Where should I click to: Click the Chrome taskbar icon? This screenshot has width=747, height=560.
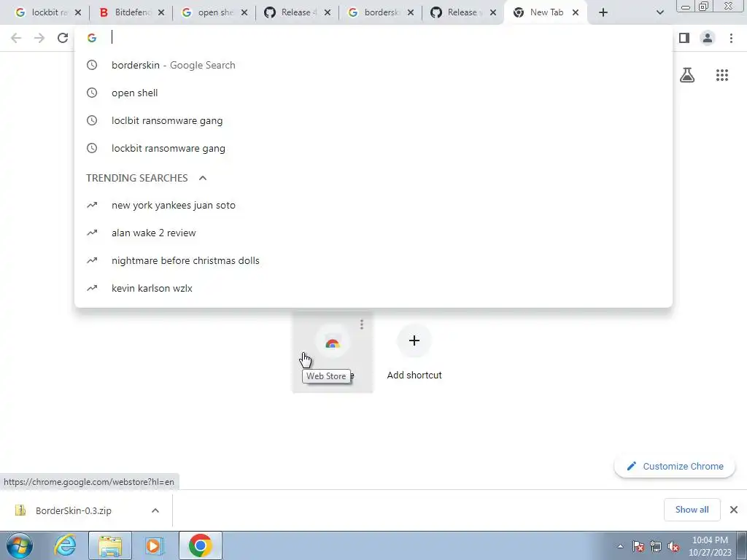200,545
